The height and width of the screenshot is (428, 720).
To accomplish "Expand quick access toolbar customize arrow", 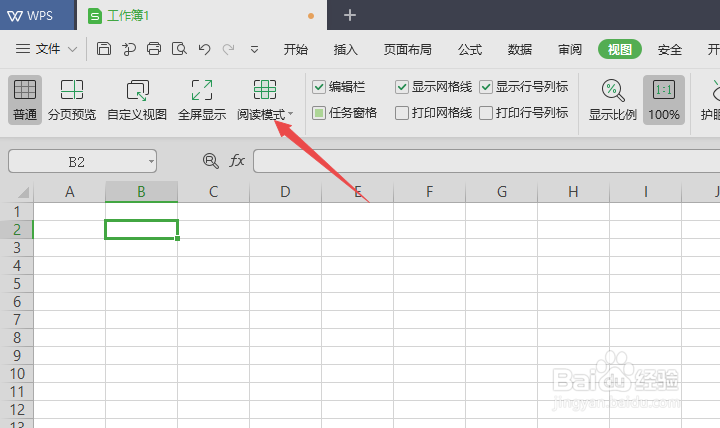I will coord(254,49).
